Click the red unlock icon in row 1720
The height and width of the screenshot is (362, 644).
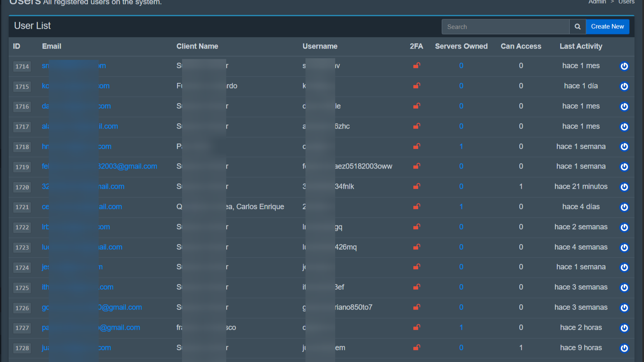(417, 186)
